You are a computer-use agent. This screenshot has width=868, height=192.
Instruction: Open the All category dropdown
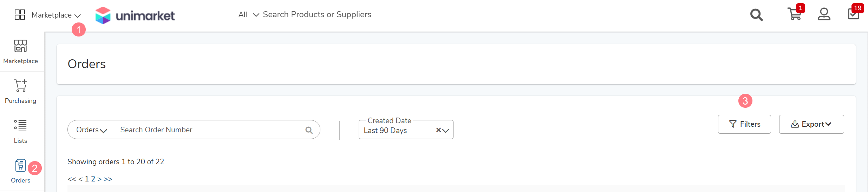pyautogui.click(x=249, y=15)
